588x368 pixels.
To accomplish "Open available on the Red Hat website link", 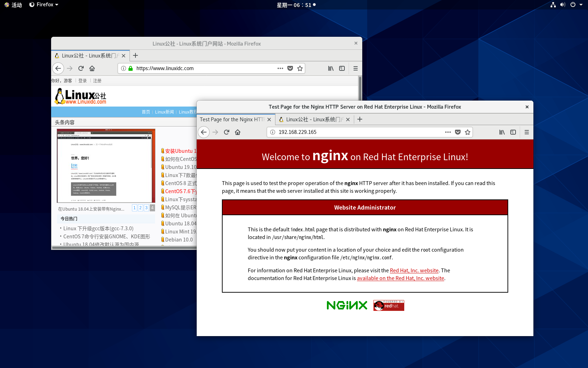I will pos(400,278).
